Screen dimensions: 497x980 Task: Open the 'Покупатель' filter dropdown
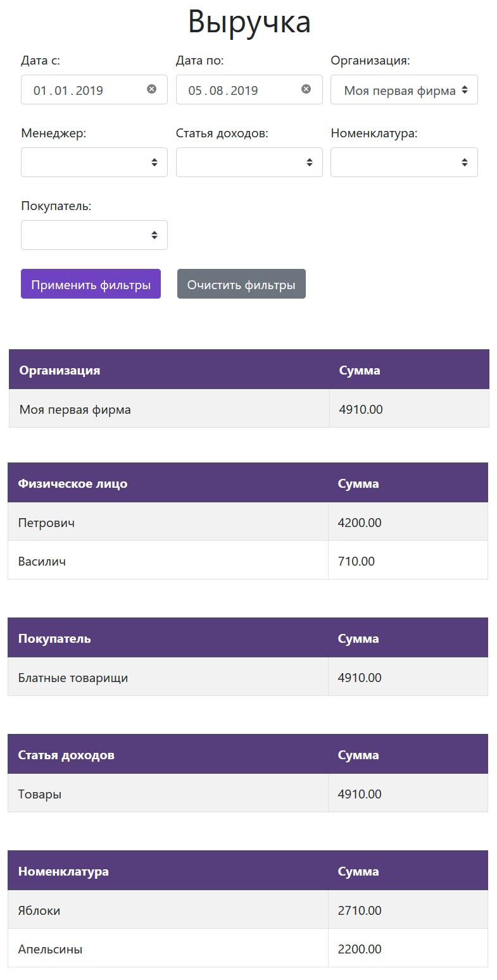click(x=94, y=235)
